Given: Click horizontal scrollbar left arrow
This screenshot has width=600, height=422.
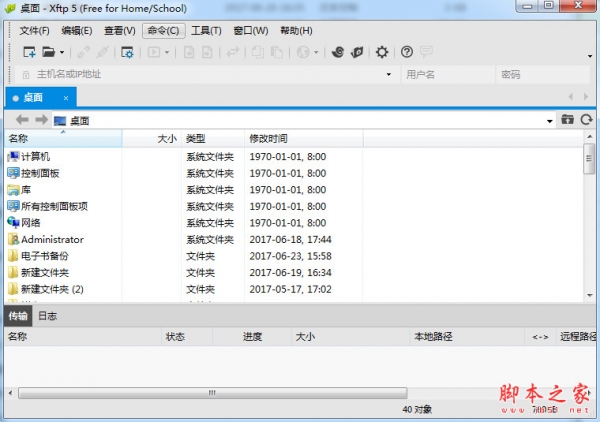Looking at the screenshot, I should pos(10,393).
